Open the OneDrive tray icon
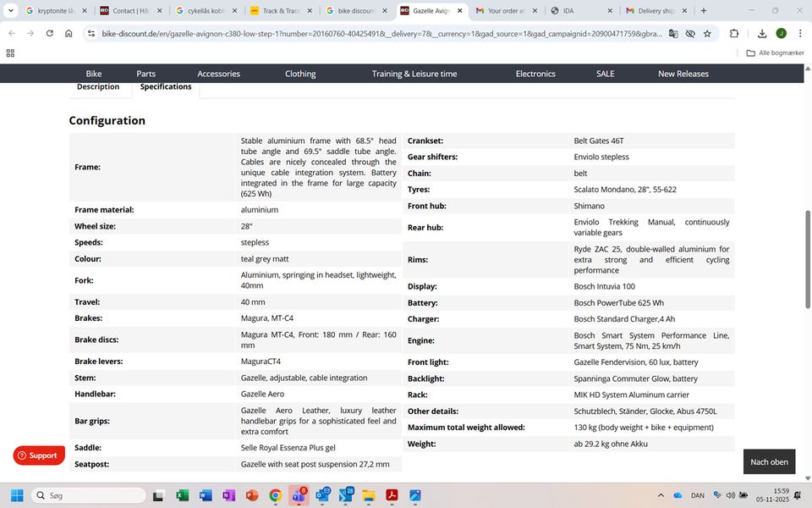The width and height of the screenshot is (812, 508). tap(678, 495)
